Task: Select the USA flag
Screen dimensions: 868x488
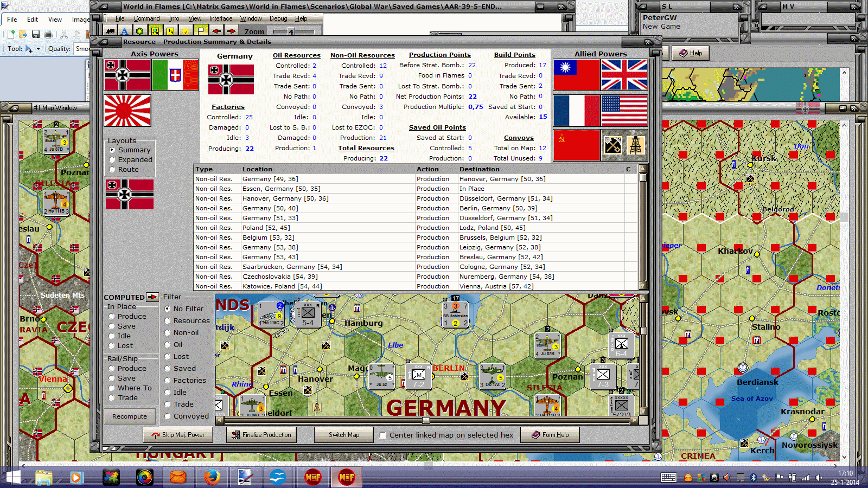Action: 624,111
